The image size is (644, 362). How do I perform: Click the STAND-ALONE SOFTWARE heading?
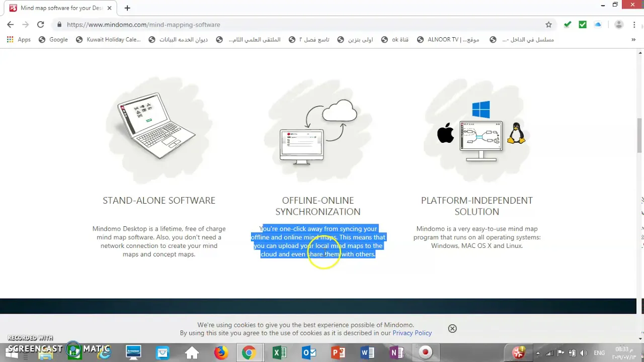tap(159, 201)
